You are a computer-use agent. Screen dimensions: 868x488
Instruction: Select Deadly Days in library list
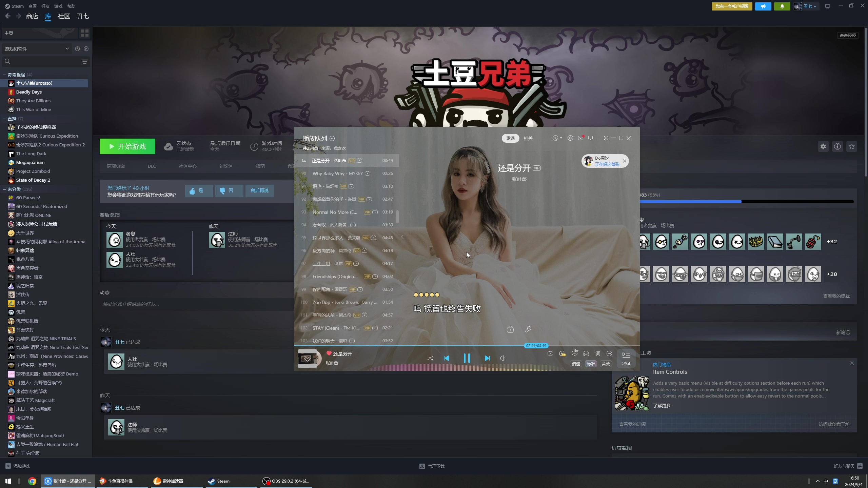pos(29,92)
